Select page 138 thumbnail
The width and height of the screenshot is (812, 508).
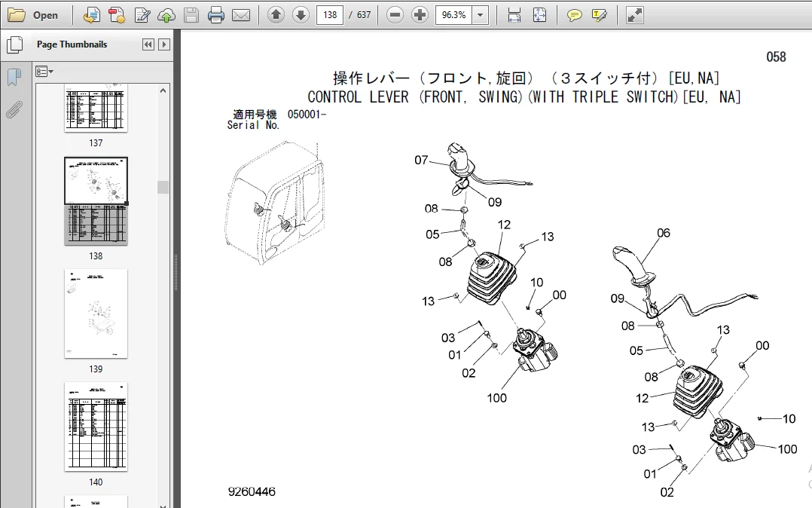click(96, 201)
